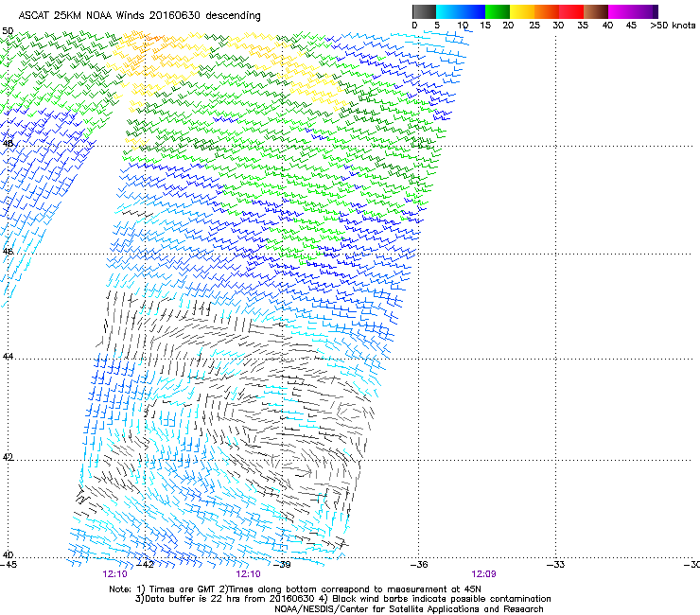Select the '0' label under the color bar
700x615 pixels.
(x=414, y=26)
